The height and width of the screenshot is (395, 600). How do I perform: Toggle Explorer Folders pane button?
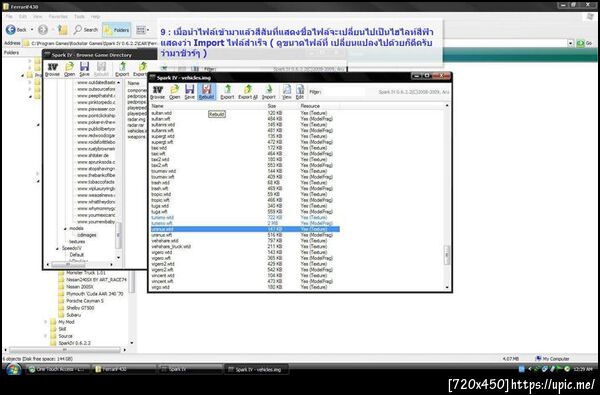coord(117,29)
